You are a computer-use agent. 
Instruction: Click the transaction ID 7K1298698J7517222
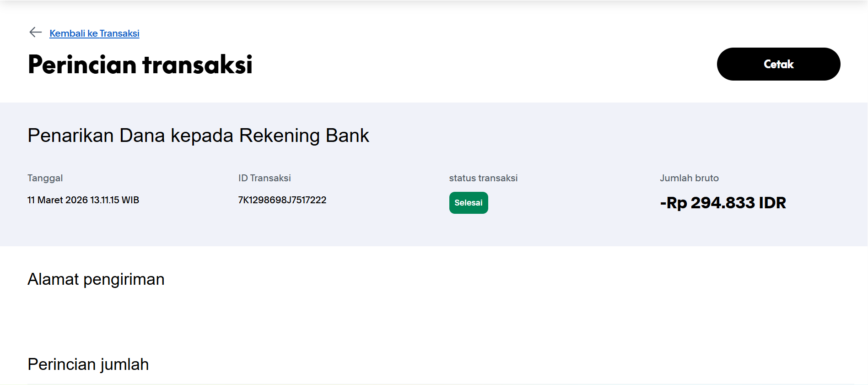coord(282,200)
